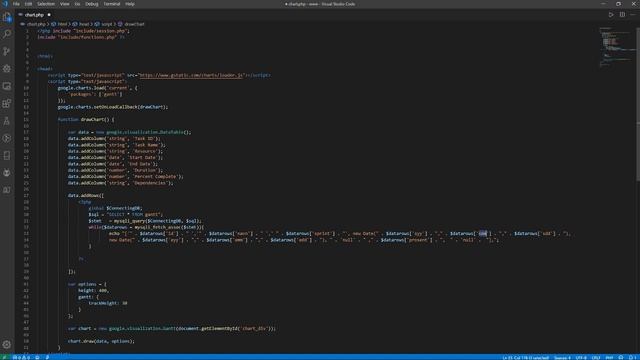640x360 pixels.
Task: Follow the gstatic charts loader.js URL
Action: tap(191, 75)
